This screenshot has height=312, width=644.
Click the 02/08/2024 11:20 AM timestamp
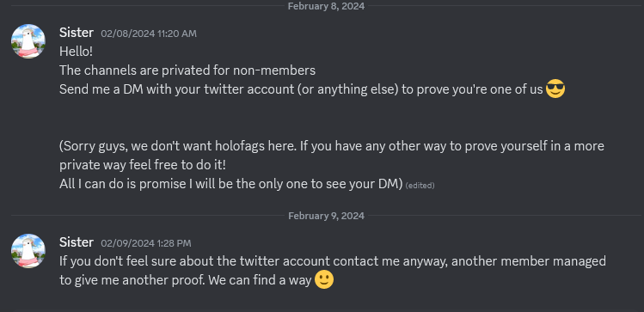tap(149, 34)
